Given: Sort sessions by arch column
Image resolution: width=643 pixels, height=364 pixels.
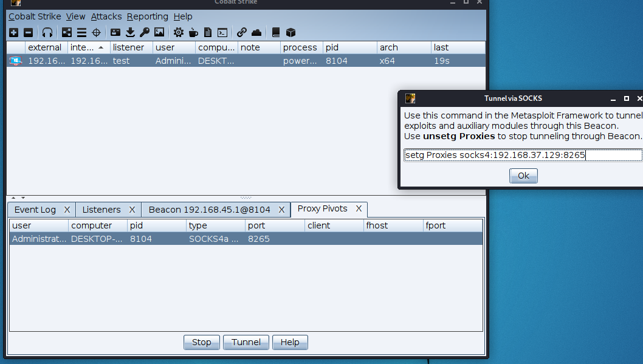Looking at the screenshot, I should 404,47.
